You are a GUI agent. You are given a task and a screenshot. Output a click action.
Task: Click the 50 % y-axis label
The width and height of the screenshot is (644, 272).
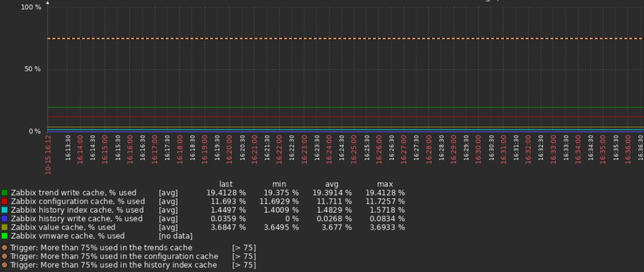click(x=33, y=69)
